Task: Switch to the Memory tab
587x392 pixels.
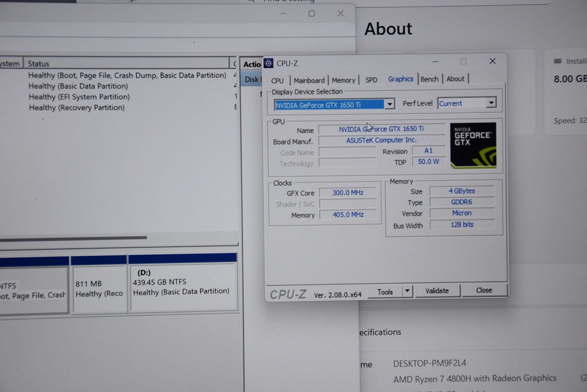Action: point(343,80)
